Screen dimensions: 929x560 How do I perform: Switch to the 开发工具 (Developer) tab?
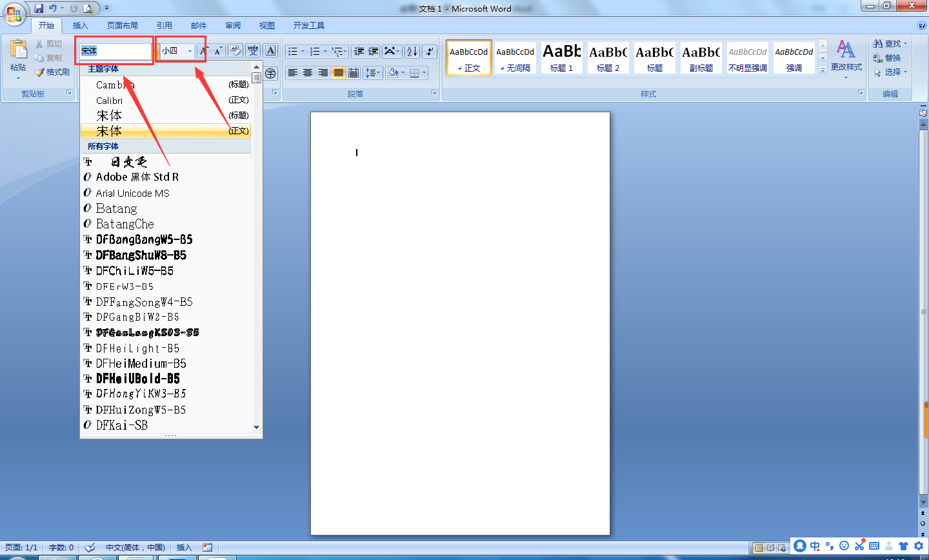coord(309,26)
